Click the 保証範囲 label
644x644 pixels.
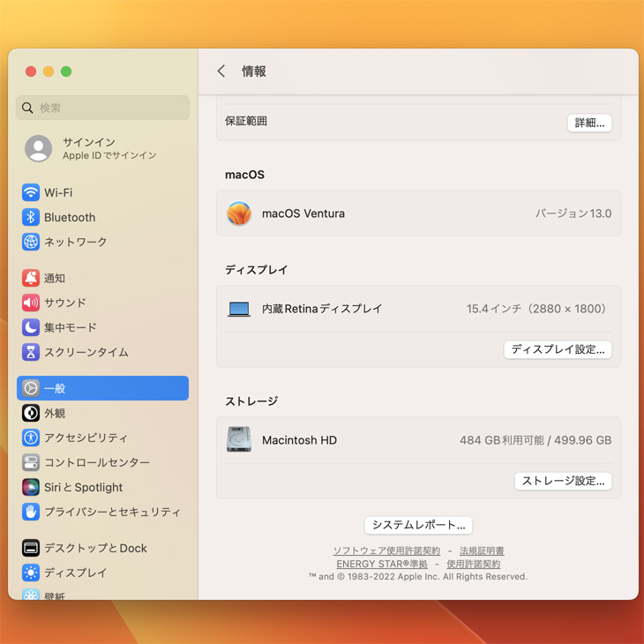246,121
